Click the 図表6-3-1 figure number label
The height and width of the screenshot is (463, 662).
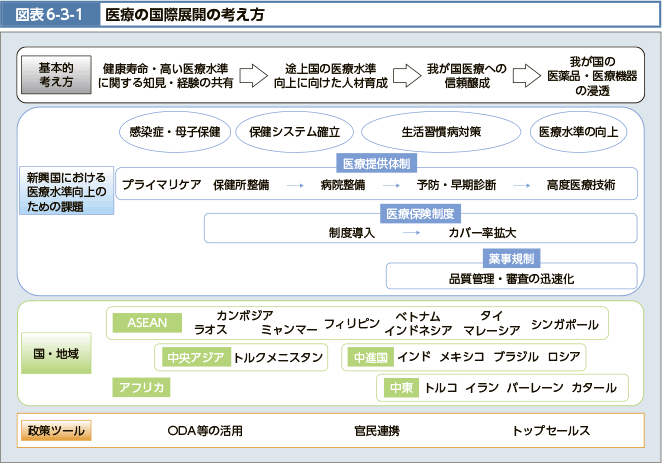[49, 16]
